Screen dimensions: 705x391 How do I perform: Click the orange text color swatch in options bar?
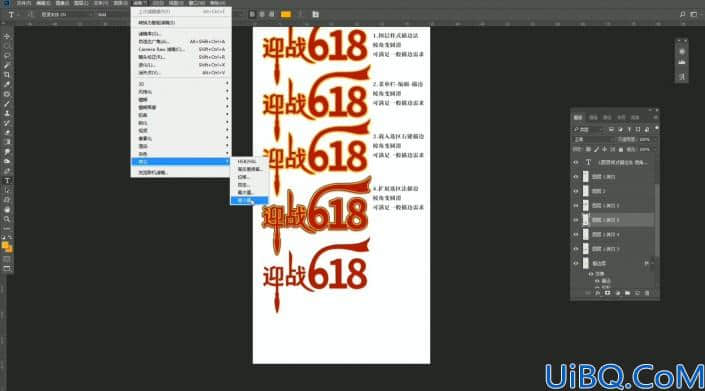(x=286, y=14)
